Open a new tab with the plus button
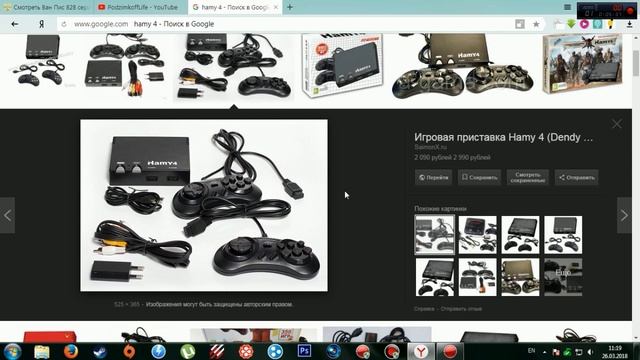Viewport: 640px width, 360px height. coord(290,7)
